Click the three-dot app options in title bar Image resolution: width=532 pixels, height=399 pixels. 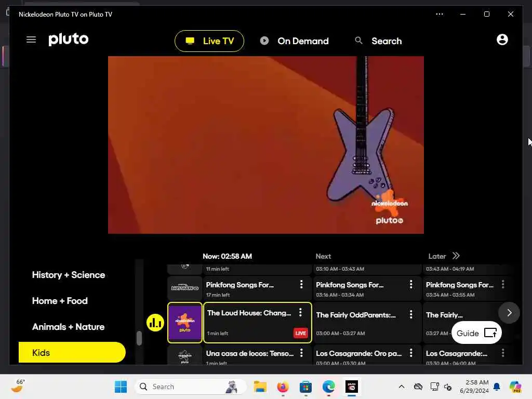tap(440, 14)
